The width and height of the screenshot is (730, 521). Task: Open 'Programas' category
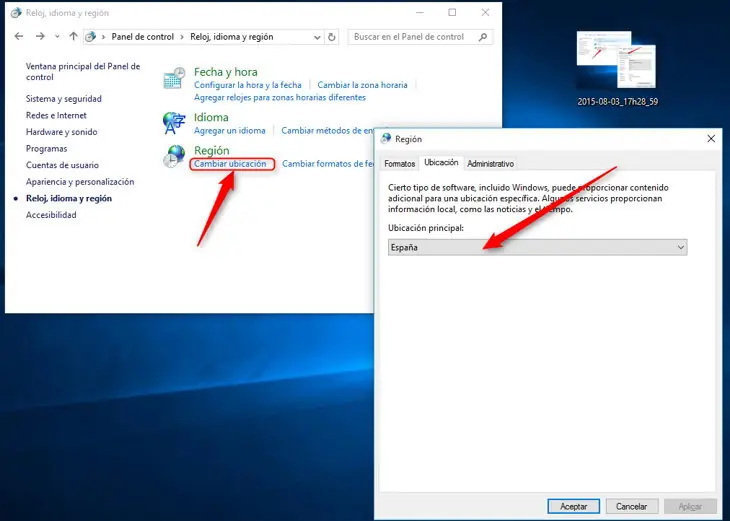pyautogui.click(x=47, y=149)
